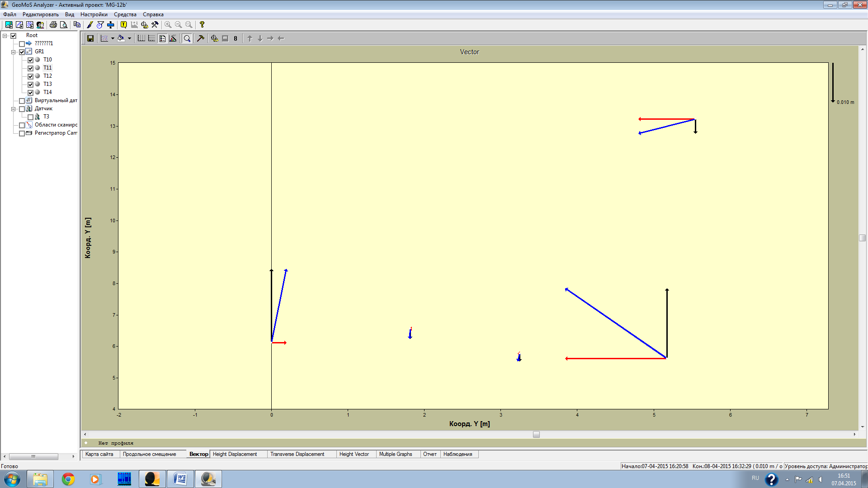Toggle the graph magnifier zoom tool
The width and height of the screenshot is (868, 488).
point(187,38)
